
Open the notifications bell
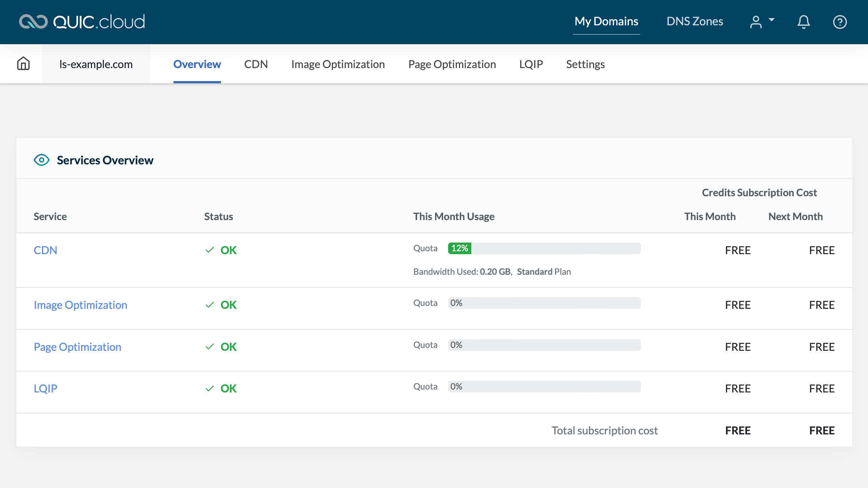tap(804, 22)
